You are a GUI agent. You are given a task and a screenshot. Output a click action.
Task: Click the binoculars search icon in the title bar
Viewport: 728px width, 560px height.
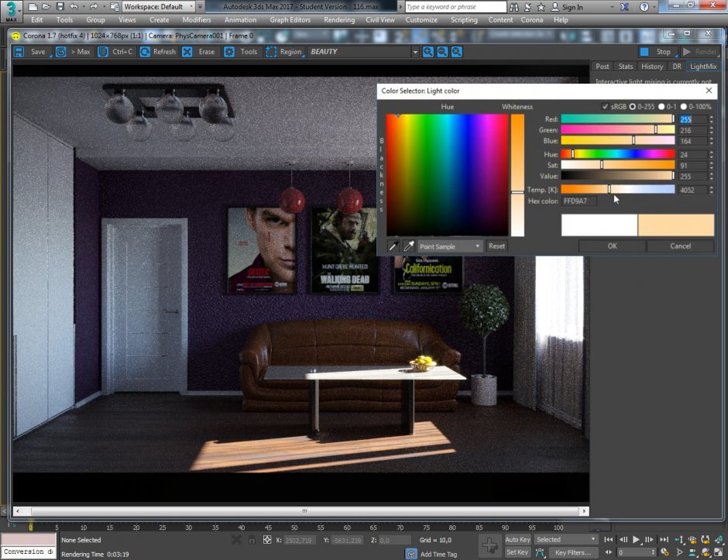point(514,8)
